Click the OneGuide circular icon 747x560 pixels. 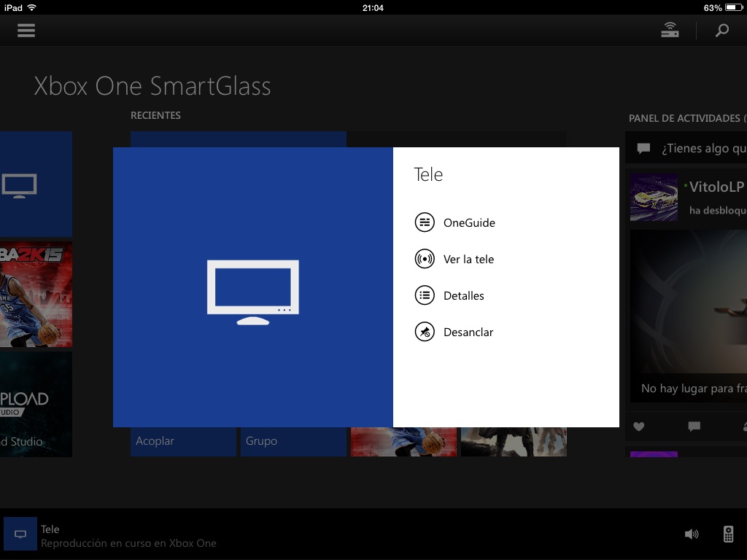(425, 222)
